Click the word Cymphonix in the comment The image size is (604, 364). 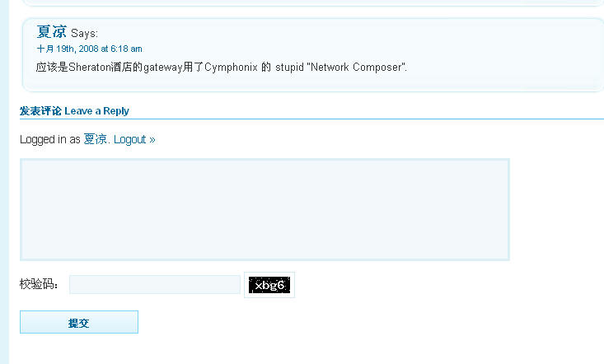tap(231, 68)
